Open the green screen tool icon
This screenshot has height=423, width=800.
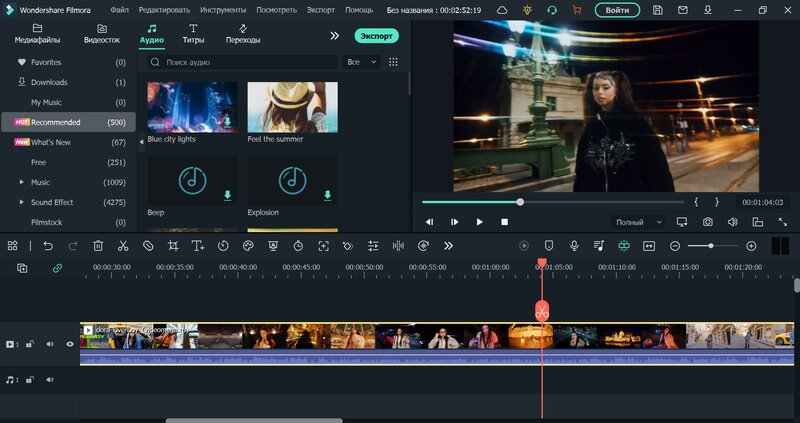273,246
